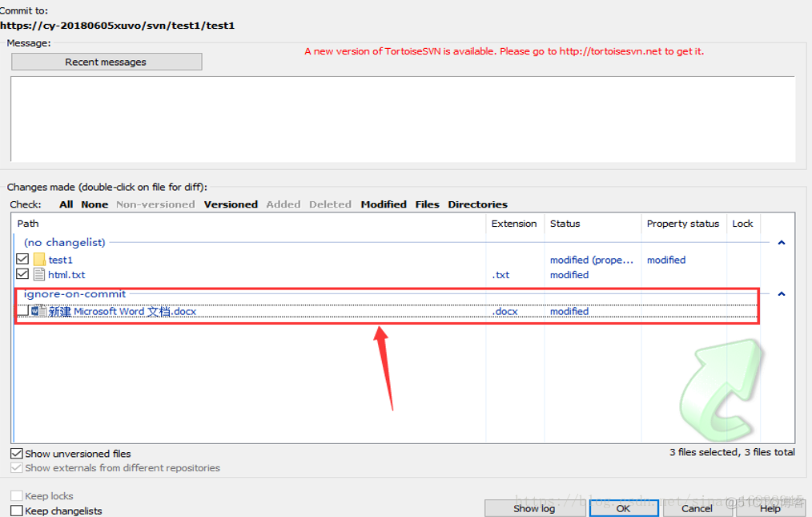Check None link

point(94,204)
